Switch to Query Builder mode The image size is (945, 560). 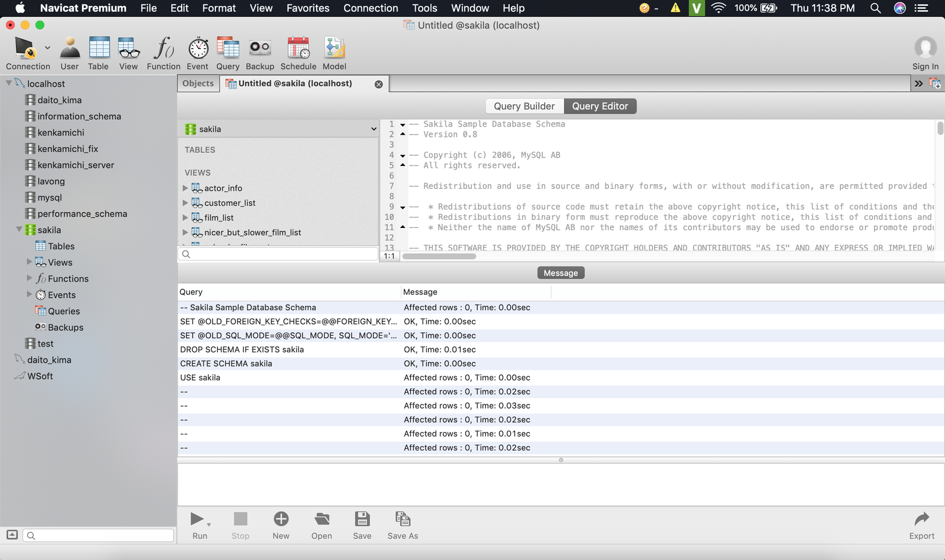point(524,107)
